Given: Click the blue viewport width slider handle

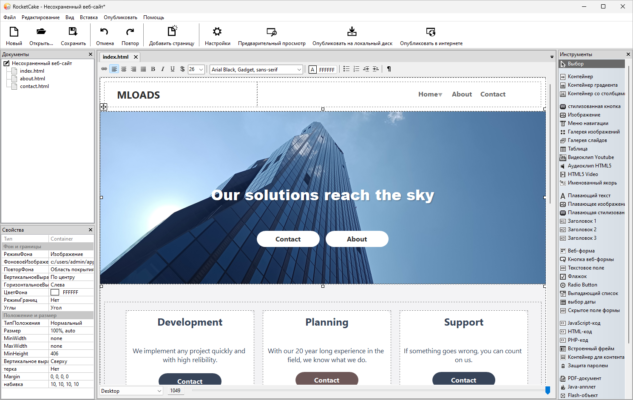Looking at the screenshot, I should tap(547, 390).
